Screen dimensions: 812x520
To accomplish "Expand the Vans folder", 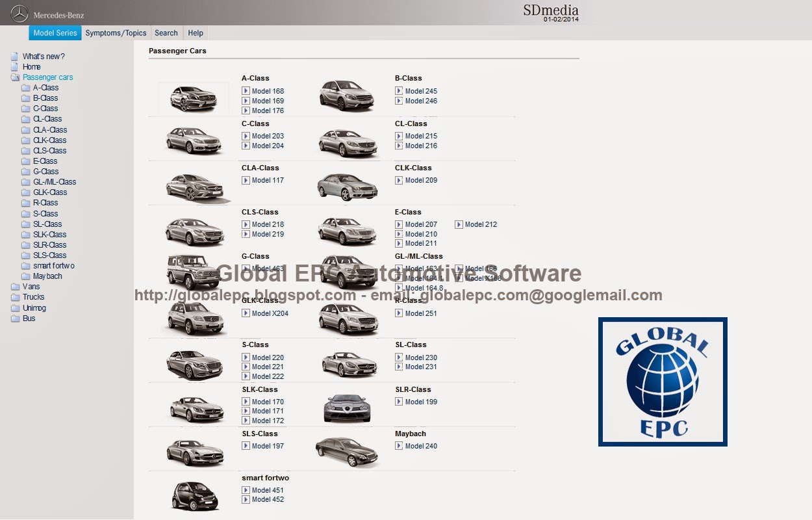I will click(15, 287).
